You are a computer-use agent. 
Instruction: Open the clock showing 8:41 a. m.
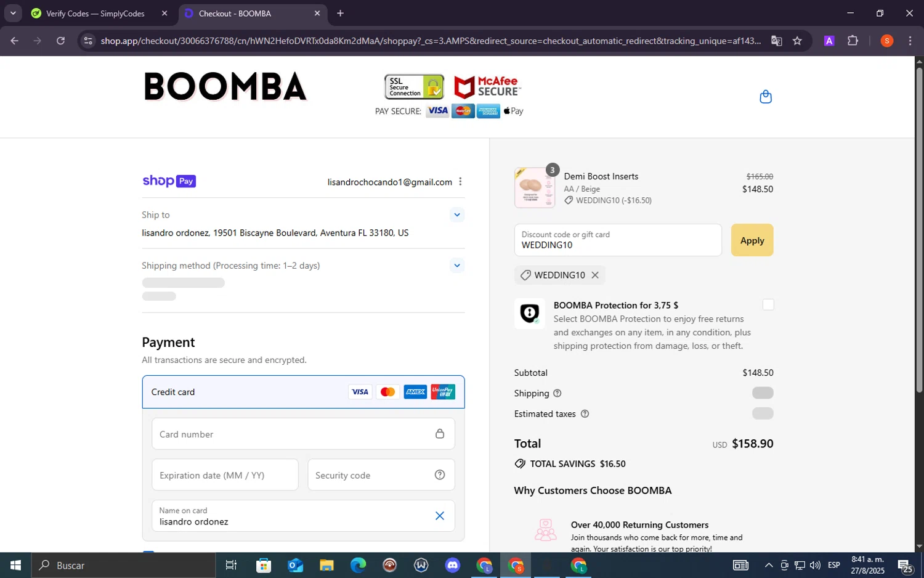[x=867, y=565]
